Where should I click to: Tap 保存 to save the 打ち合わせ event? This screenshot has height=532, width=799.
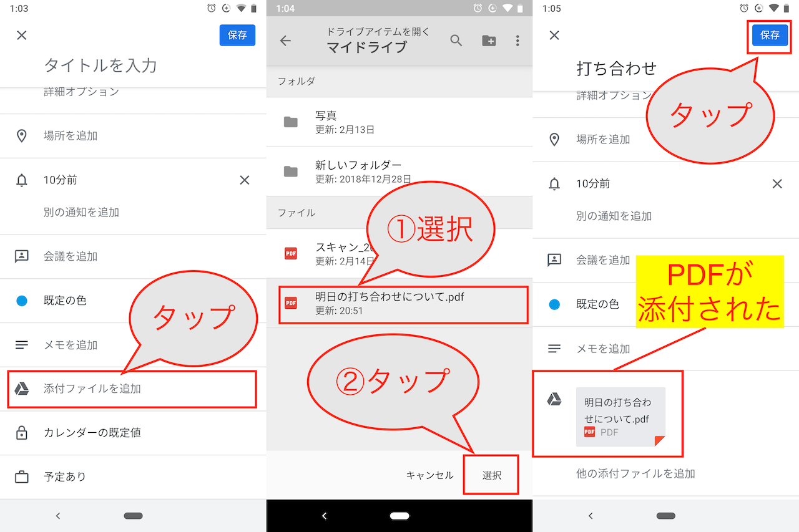coord(769,36)
